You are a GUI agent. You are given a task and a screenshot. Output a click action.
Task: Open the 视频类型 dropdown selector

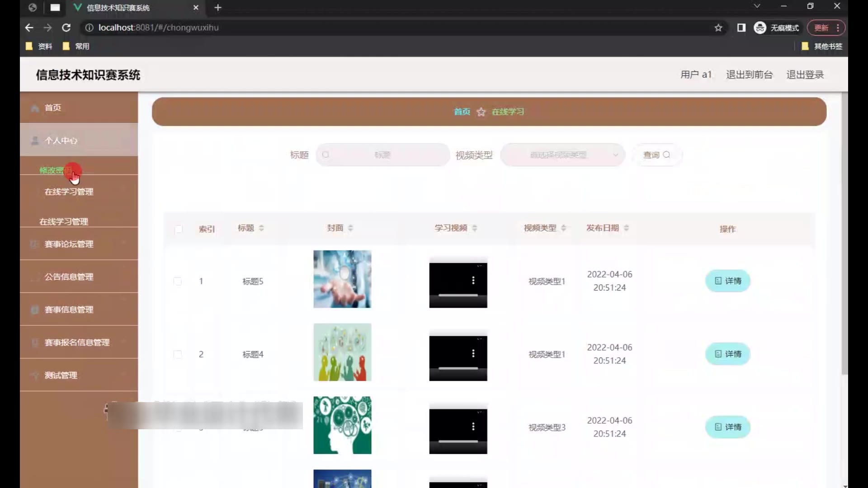tap(562, 155)
